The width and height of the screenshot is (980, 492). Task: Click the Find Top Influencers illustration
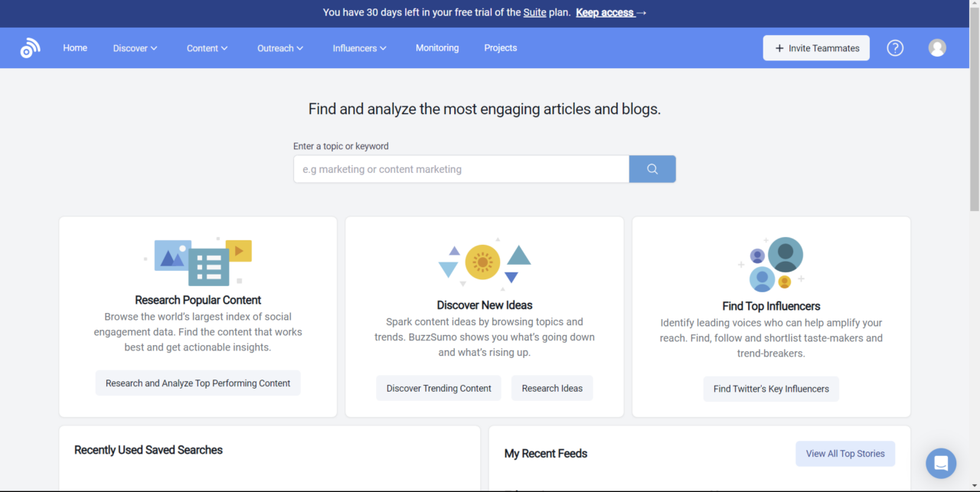point(771,264)
